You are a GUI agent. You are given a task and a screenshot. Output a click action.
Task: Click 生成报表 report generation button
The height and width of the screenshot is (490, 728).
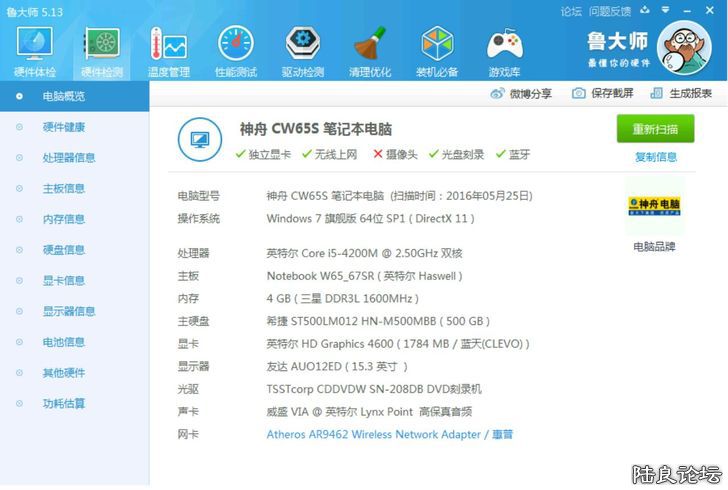[681, 93]
